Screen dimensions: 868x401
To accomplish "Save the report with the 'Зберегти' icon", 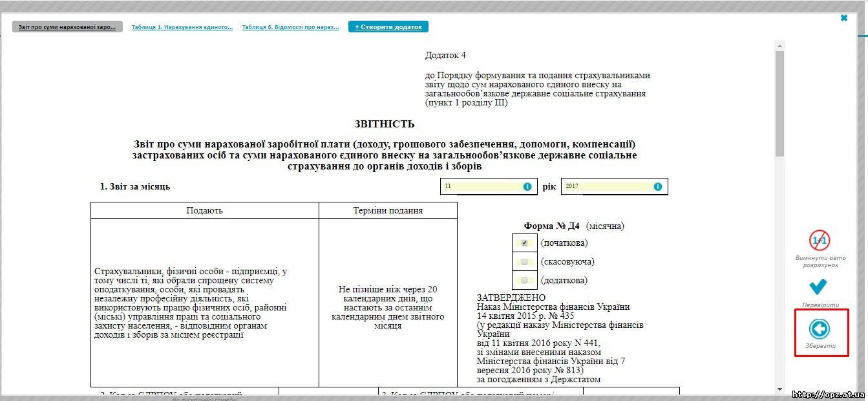I will point(819,329).
